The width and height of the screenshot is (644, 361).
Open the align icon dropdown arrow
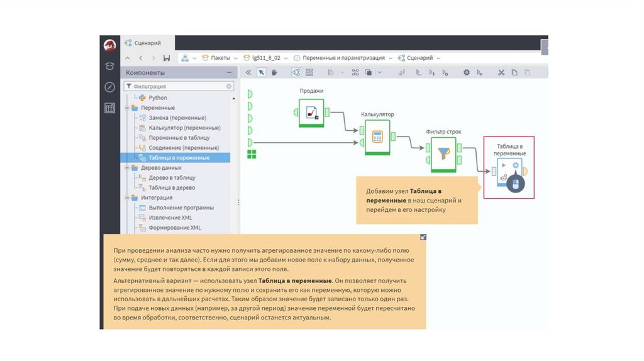point(341,72)
